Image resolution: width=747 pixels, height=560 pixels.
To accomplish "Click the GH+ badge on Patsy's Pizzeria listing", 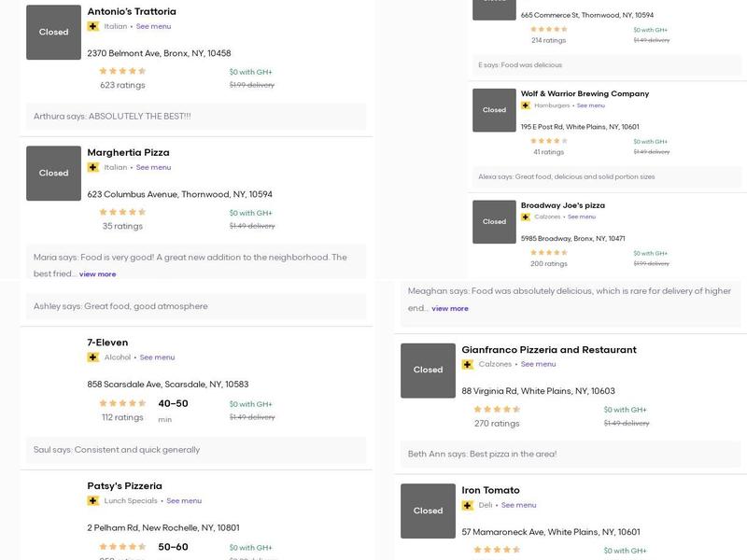I will [93, 501].
